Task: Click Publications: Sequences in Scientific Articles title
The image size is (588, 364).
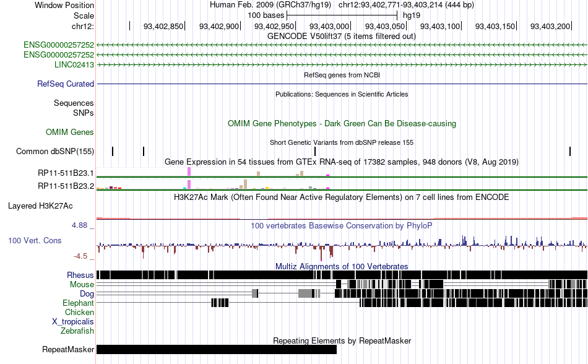Action: pos(342,94)
